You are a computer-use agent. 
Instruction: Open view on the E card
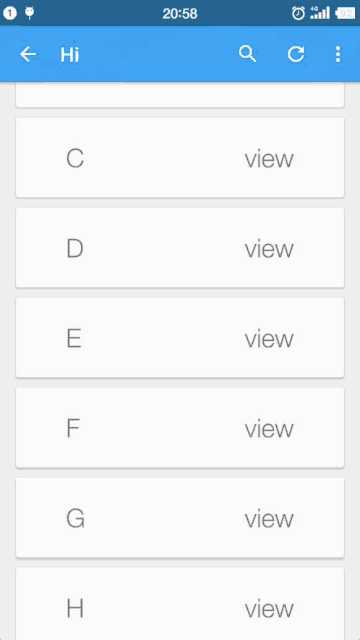tap(269, 338)
